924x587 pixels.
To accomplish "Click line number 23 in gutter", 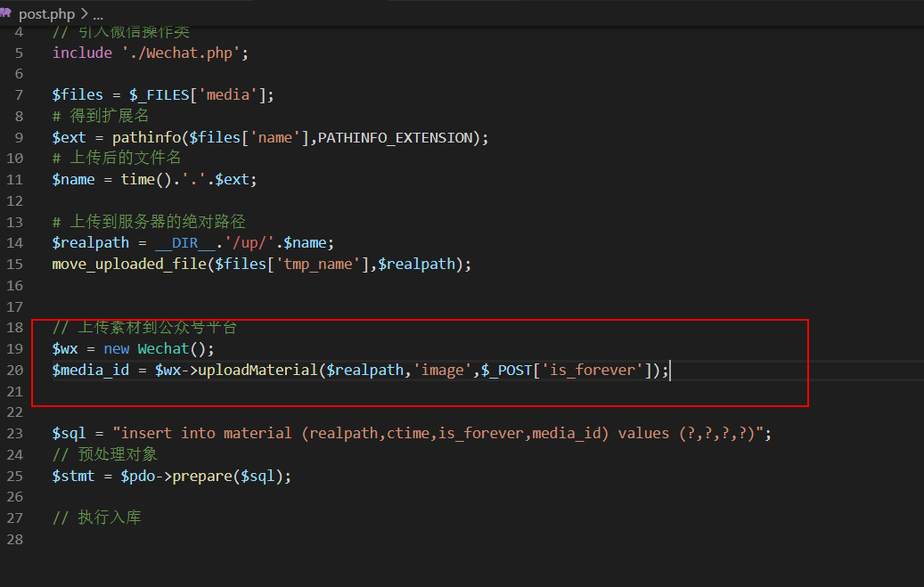I will click(x=15, y=433).
